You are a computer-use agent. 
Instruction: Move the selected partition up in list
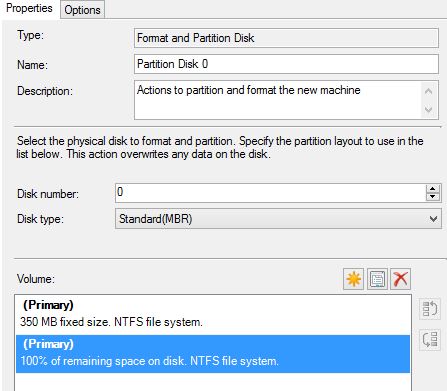click(430, 308)
